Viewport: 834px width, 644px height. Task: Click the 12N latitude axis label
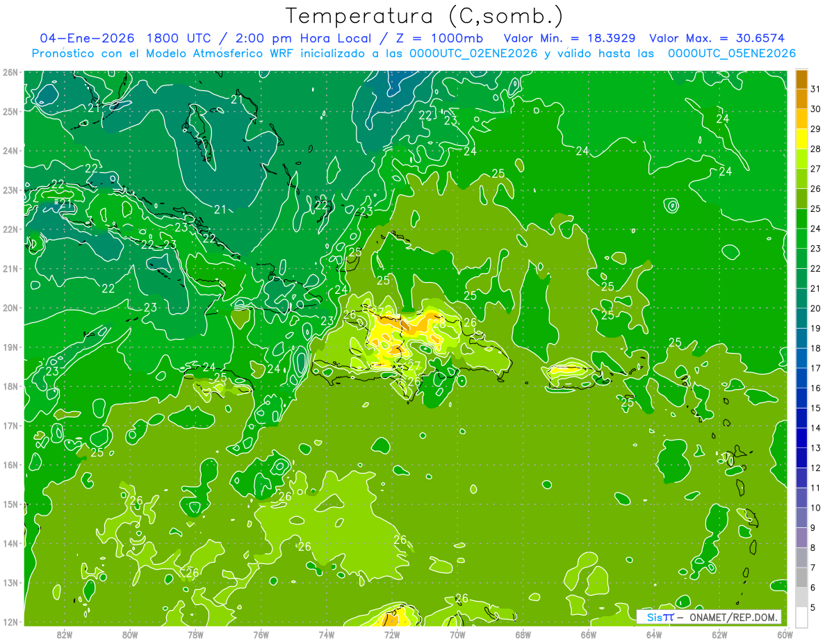10,622
